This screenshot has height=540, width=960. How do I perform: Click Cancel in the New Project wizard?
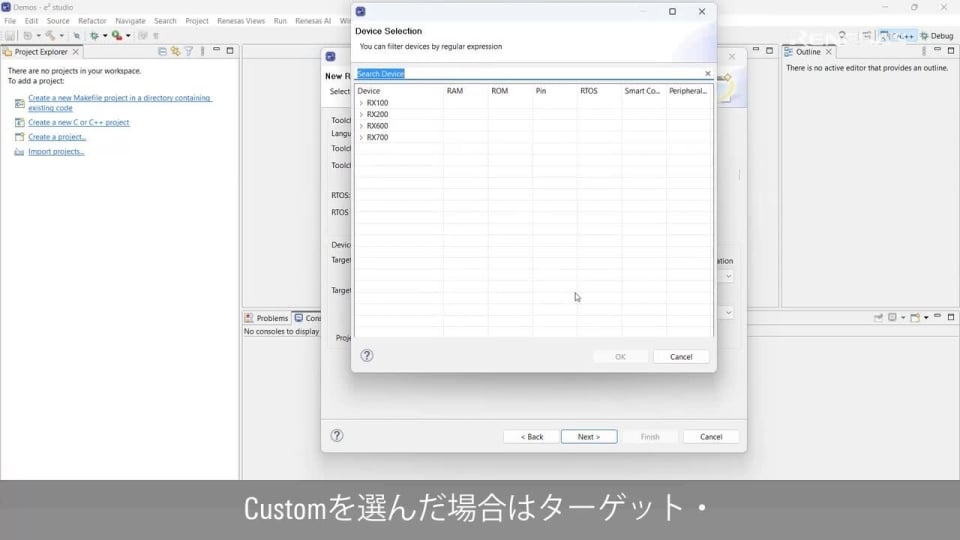coord(711,437)
